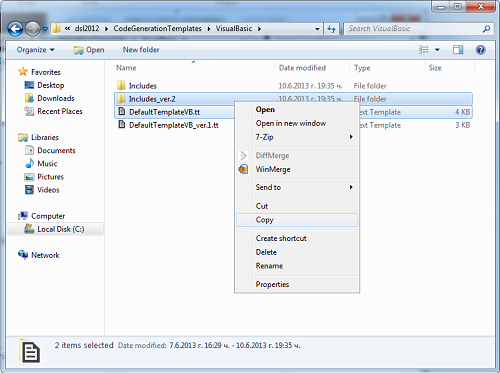Click the Help question mark icon

(x=480, y=50)
